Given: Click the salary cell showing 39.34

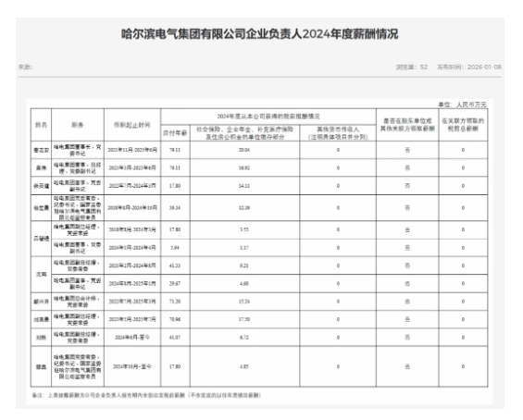Looking at the screenshot, I should click(175, 207).
